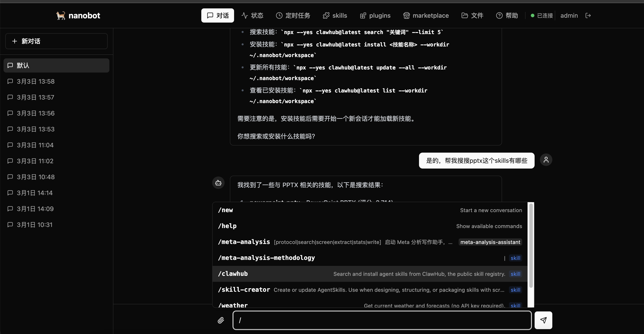This screenshot has width=644, height=334.
Task: Click the send message button
Action: tap(543, 320)
